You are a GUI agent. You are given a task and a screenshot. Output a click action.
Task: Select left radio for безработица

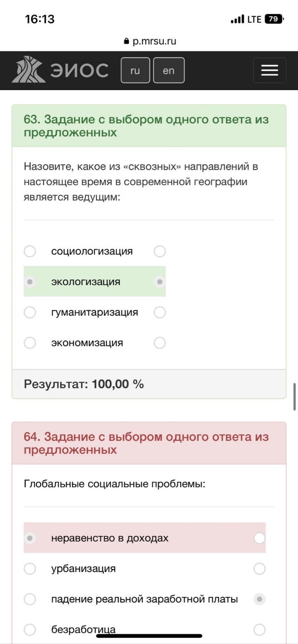tap(30, 630)
